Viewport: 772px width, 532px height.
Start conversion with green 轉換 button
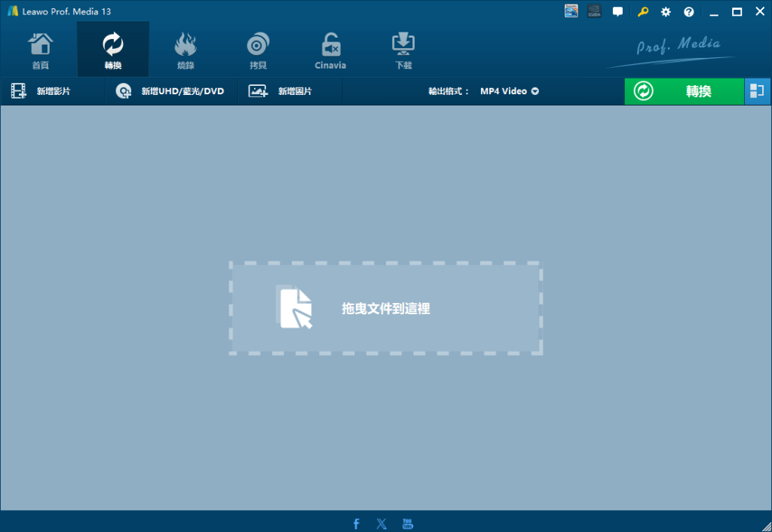click(684, 91)
